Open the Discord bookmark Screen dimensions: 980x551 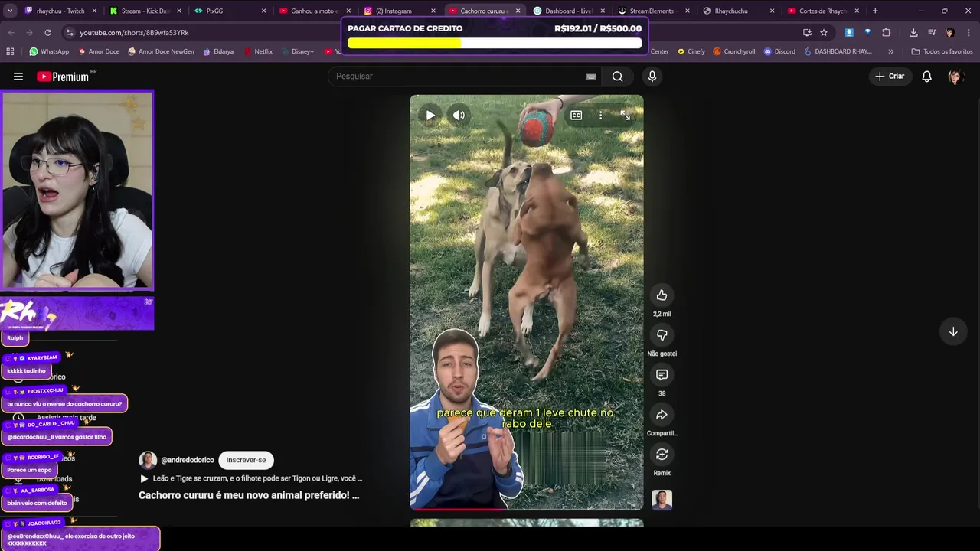click(779, 51)
